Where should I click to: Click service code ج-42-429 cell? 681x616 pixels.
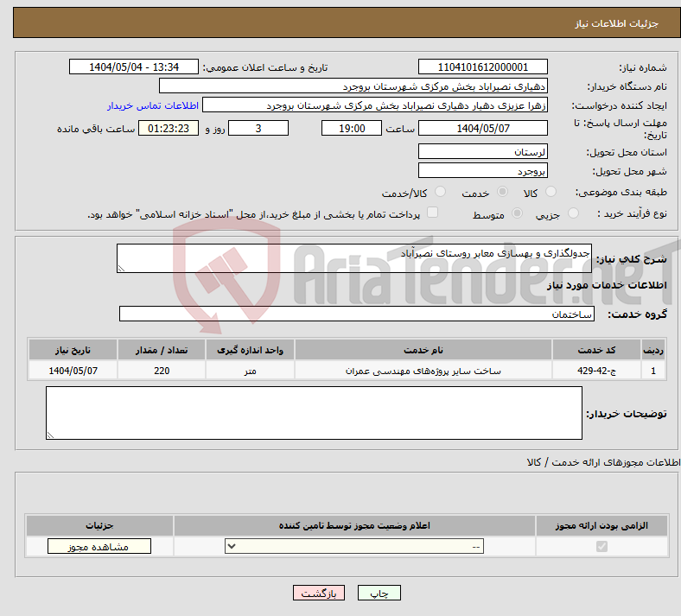597,371
